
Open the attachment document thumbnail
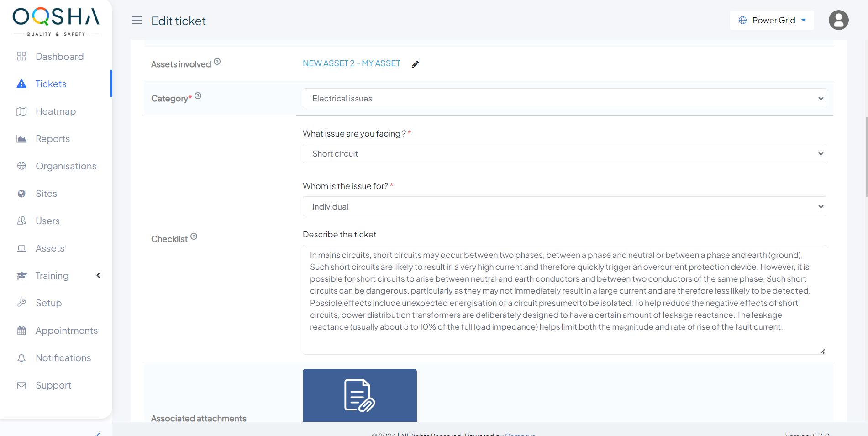[359, 395]
